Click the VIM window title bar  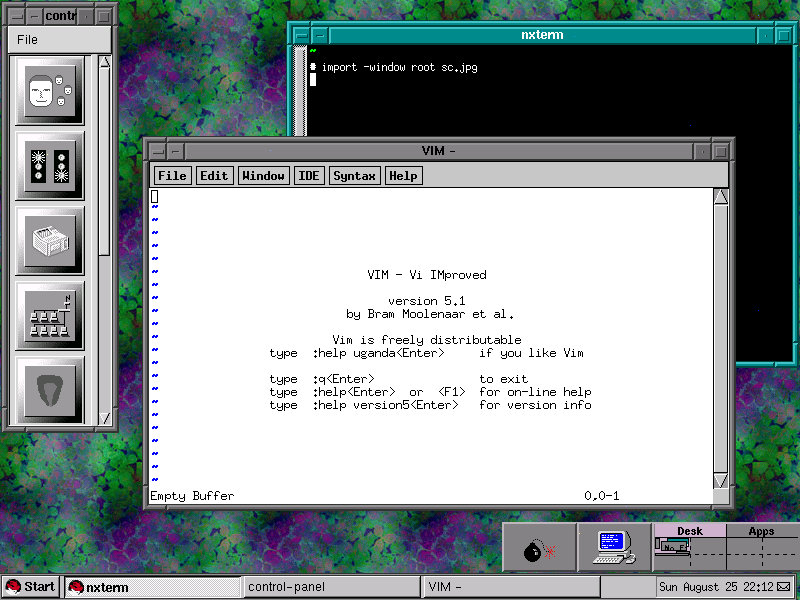pos(438,151)
